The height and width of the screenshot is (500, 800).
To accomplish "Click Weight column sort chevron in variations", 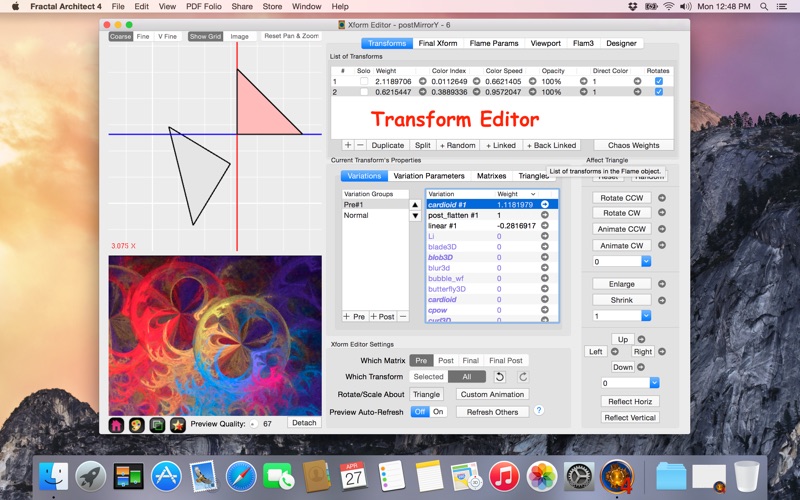I will click(x=533, y=194).
